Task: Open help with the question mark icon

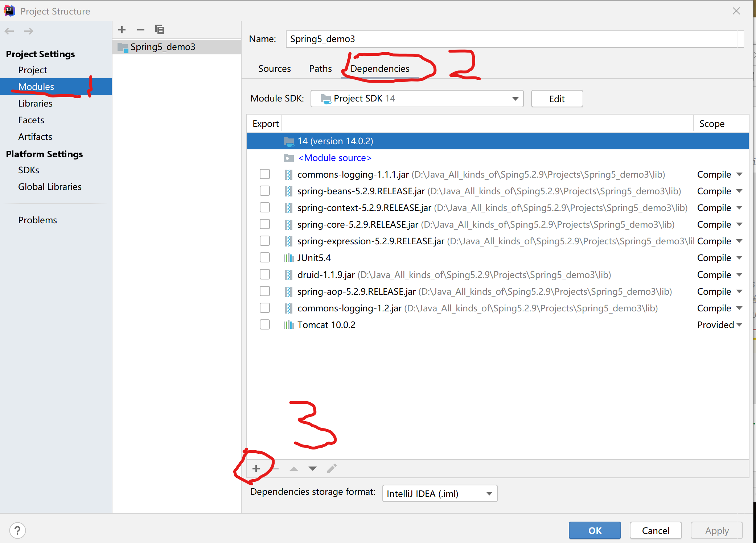Action: coord(17,531)
